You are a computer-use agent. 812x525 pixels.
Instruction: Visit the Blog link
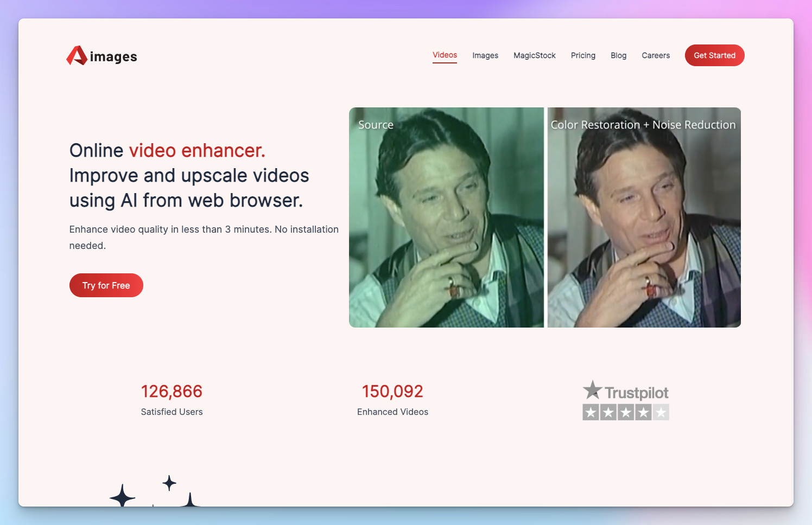coord(618,55)
